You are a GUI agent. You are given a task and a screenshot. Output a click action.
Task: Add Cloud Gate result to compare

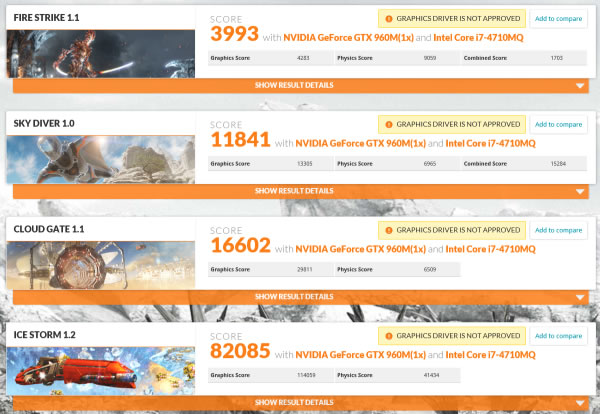pyautogui.click(x=558, y=230)
